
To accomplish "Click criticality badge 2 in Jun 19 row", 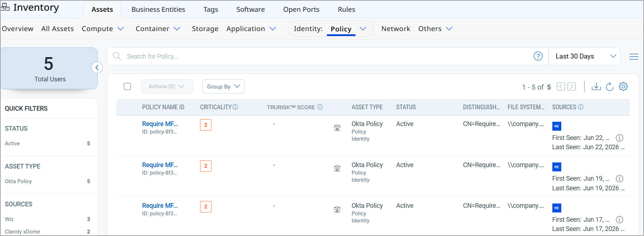I will coord(206,166).
